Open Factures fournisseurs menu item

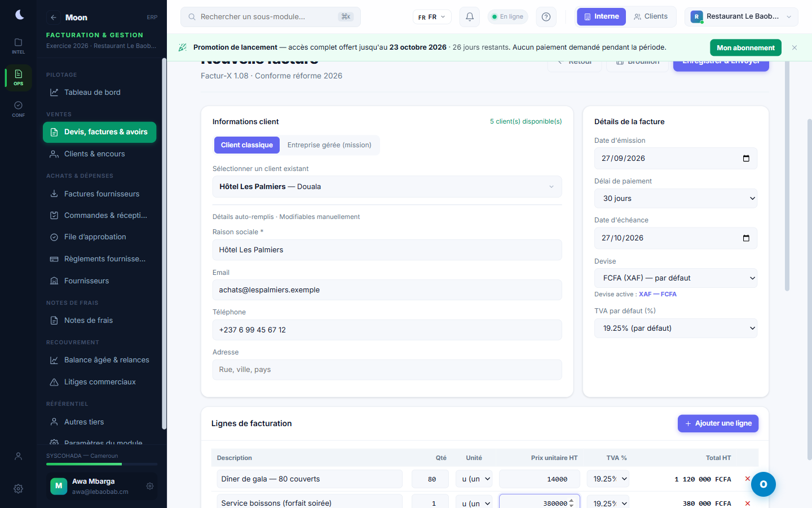[99, 194]
